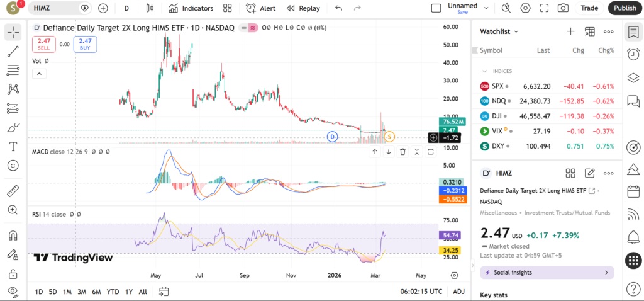Screen dimensions: 644x301
Task: Take a chart snapshot with camera icon
Action: click(563, 8)
